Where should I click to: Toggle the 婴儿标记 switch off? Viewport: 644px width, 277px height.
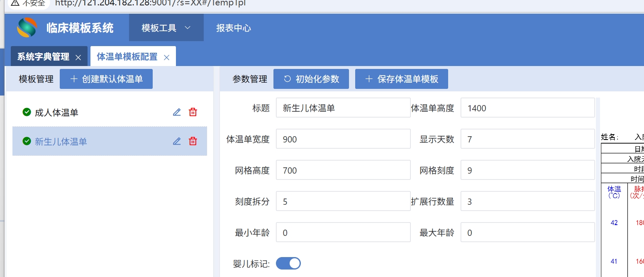click(288, 263)
